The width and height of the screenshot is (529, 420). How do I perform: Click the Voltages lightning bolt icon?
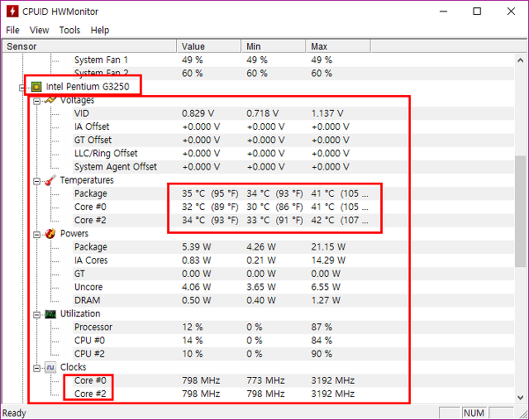(x=50, y=100)
